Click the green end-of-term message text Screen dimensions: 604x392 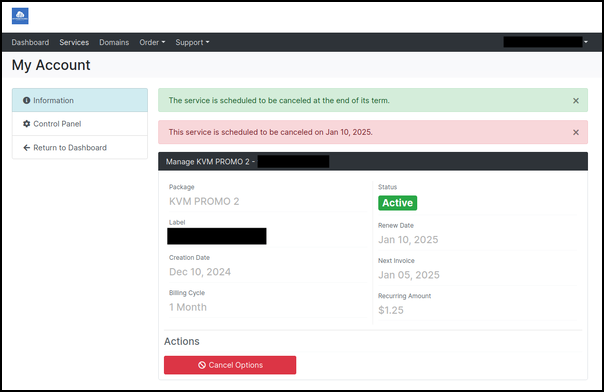tap(279, 101)
